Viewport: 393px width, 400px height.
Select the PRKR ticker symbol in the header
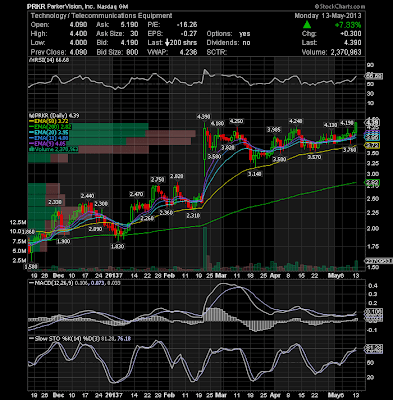pos(36,6)
